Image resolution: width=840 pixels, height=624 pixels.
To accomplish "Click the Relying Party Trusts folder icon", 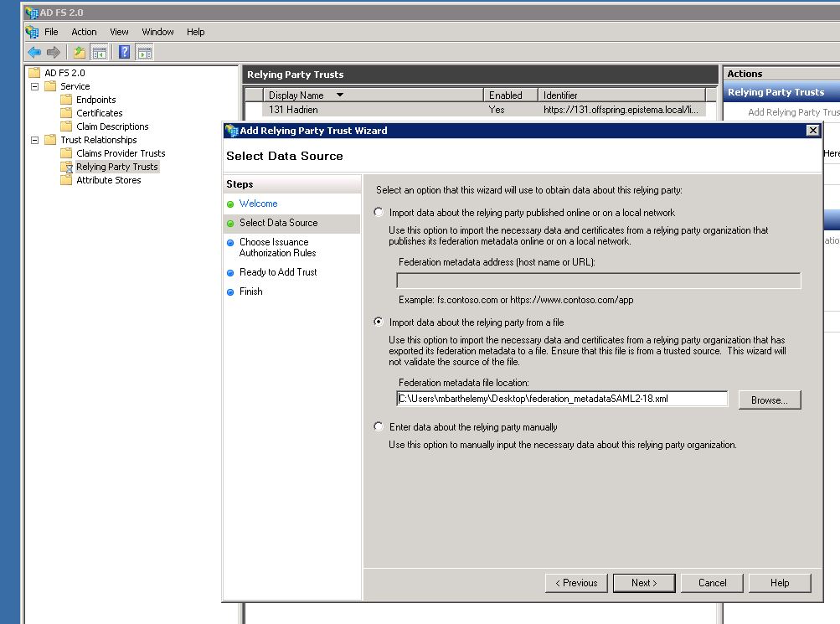I will (66, 167).
